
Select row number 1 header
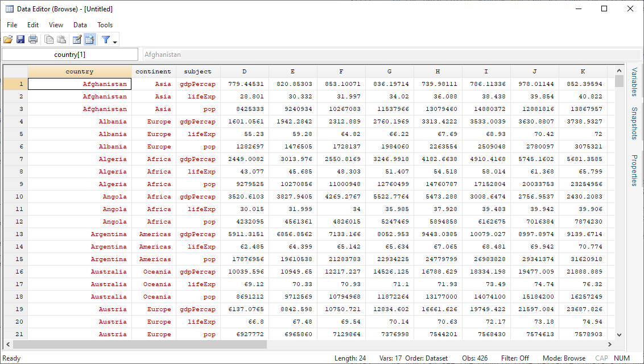pos(15,84)
